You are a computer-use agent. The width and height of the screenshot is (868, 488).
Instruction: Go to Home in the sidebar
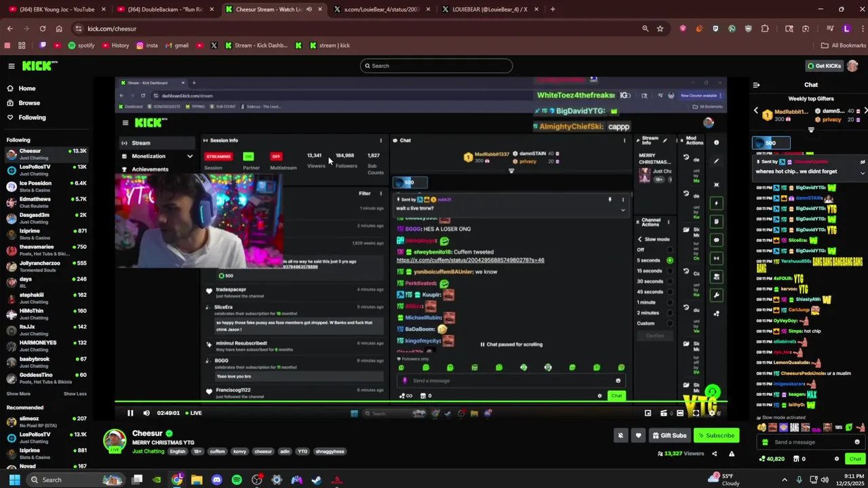(27, 88)
